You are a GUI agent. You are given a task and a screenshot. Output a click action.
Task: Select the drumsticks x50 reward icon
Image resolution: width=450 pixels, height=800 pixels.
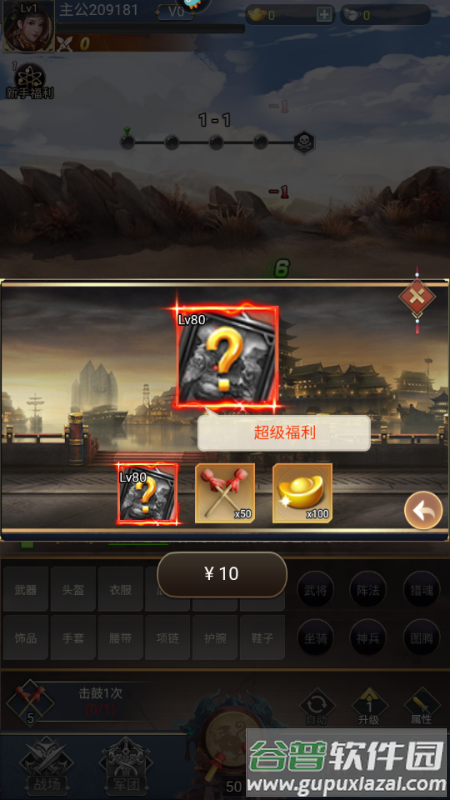point(225,493)
